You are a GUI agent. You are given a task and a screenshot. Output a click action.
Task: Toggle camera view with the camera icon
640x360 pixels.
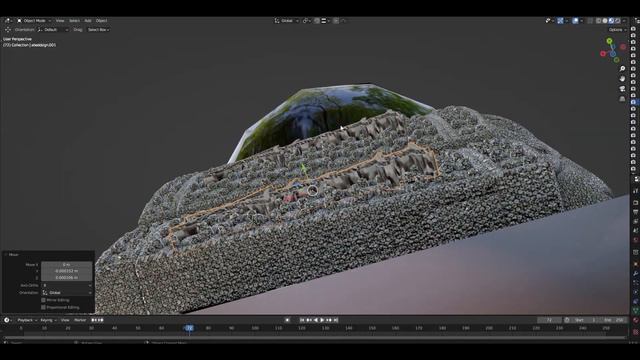[622, 89]
